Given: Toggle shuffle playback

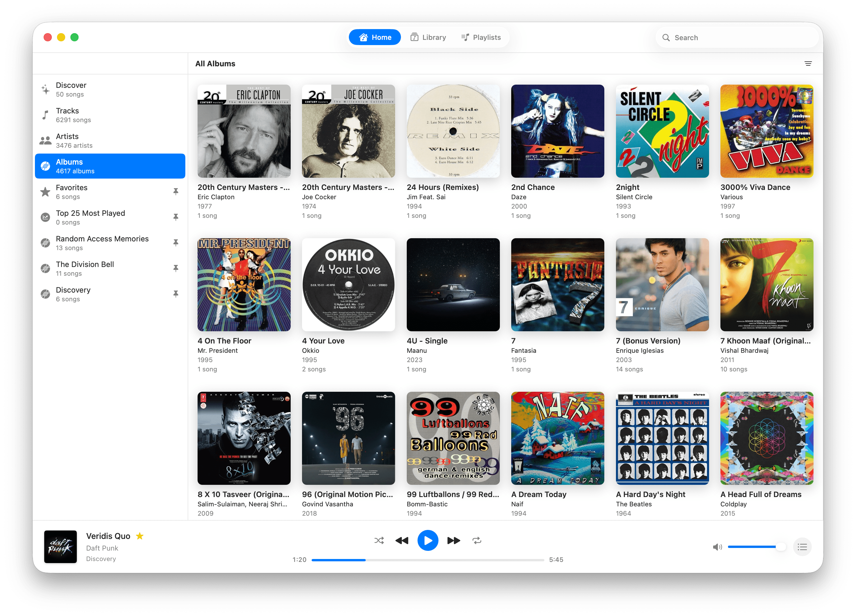Looking at the screenshot, I should click(x=379, y=541).
